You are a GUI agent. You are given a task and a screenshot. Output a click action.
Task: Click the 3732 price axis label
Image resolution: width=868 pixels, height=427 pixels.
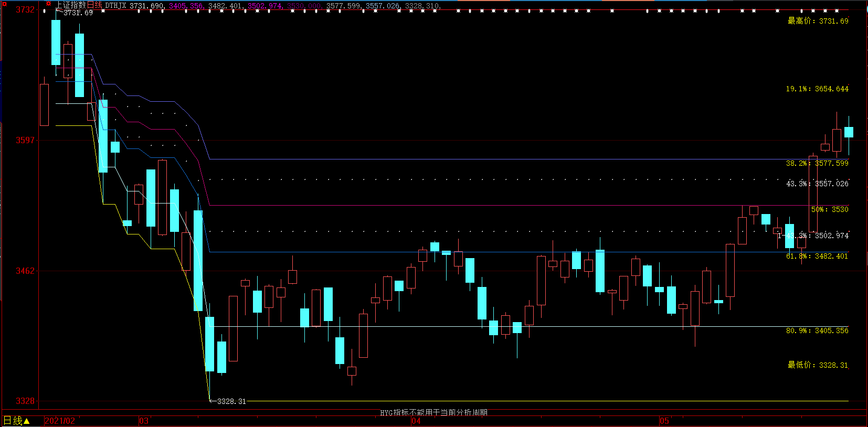(x=25, y=9)
